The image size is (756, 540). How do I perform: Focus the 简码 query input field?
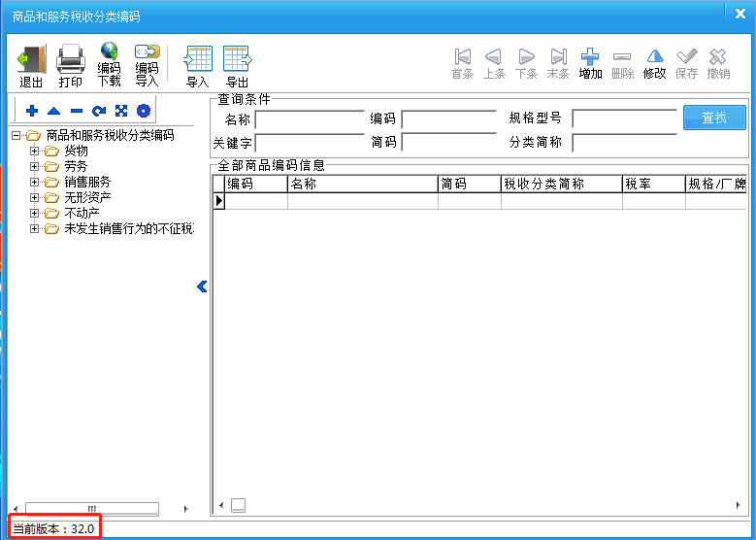(449, 143)
